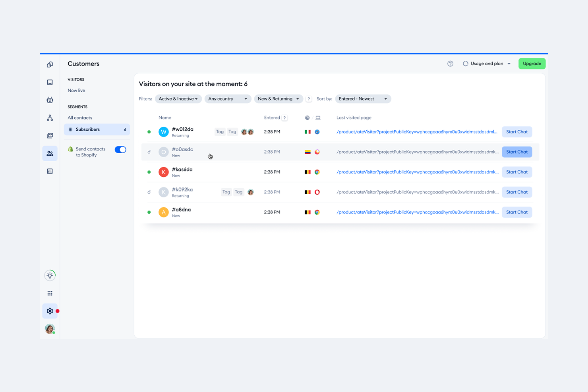Open the apps grid in the sidebar

(50, 293)
